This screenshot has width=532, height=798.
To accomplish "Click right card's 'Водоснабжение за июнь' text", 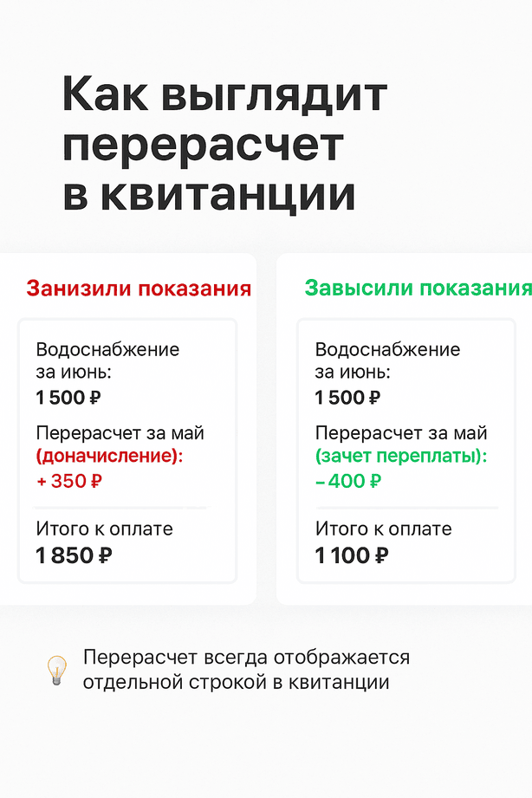I will click(387, 360).
